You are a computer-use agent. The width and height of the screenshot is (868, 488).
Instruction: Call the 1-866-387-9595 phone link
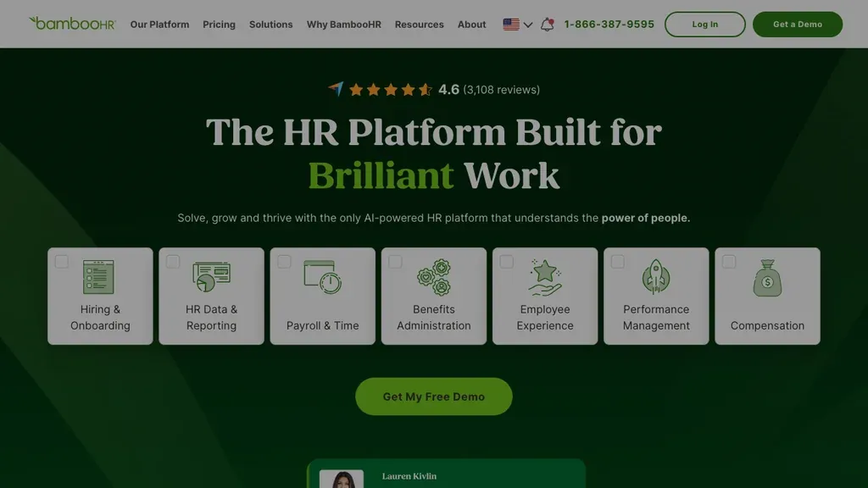click(609, 25)
